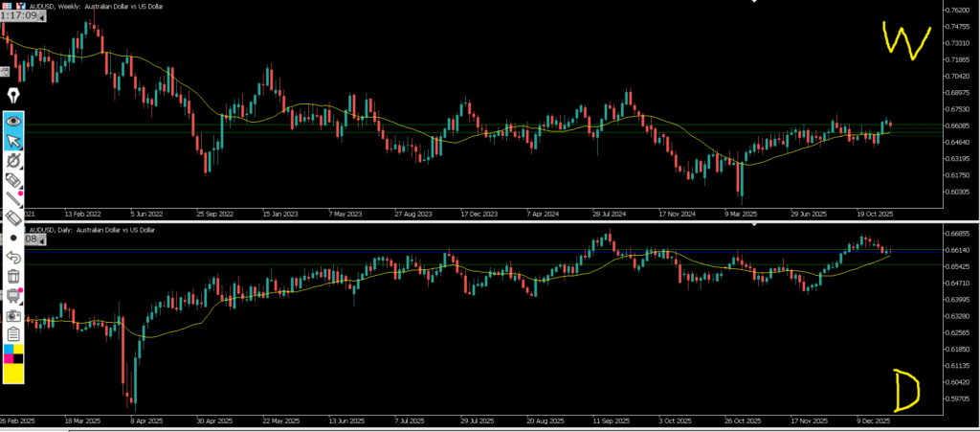Toggle annotation visibility with the eye icon

pos(14,122)
